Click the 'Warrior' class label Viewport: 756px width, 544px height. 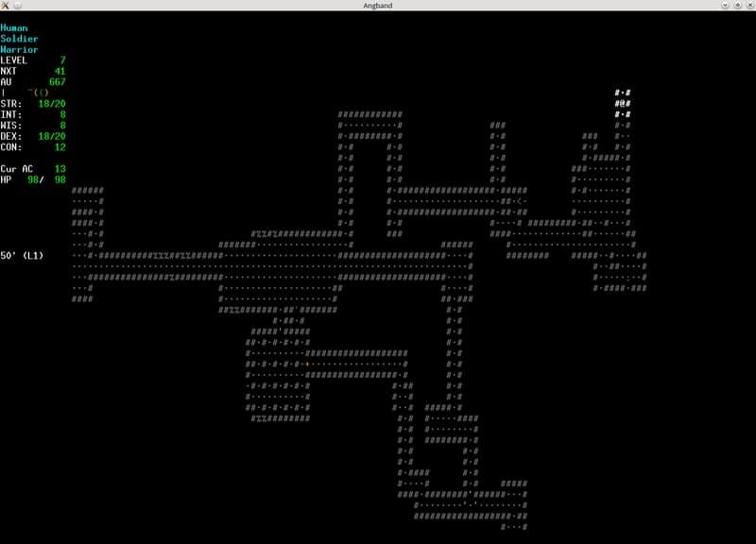(19, 50)
